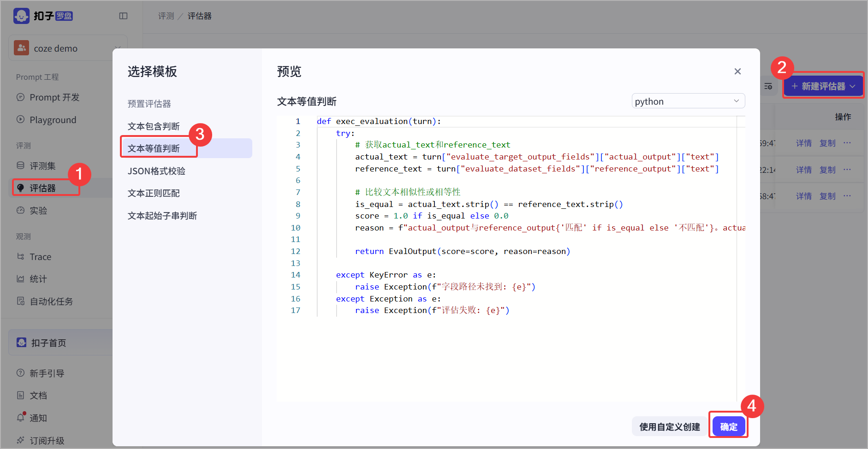Click the 文档 document icon
Image resolution: width=868 pixels, height=449 pixels.
(x=20, y=395)
